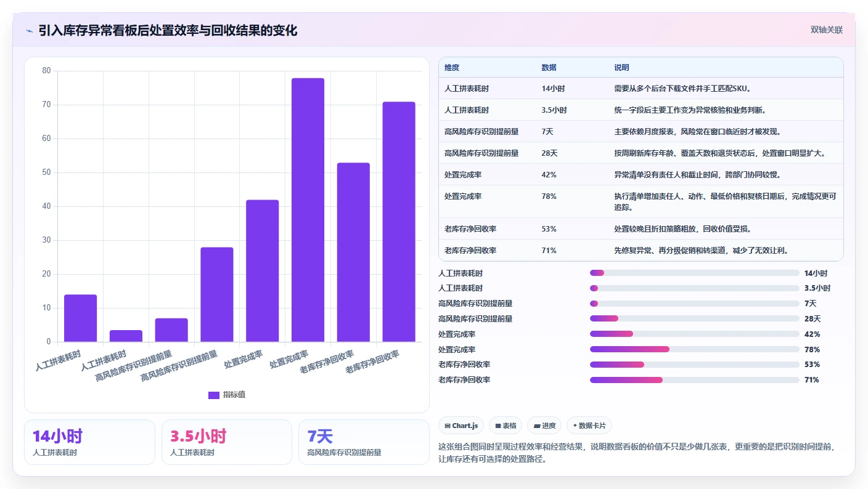
Task: Click the 53% progress bar
Action: (695, 365)
